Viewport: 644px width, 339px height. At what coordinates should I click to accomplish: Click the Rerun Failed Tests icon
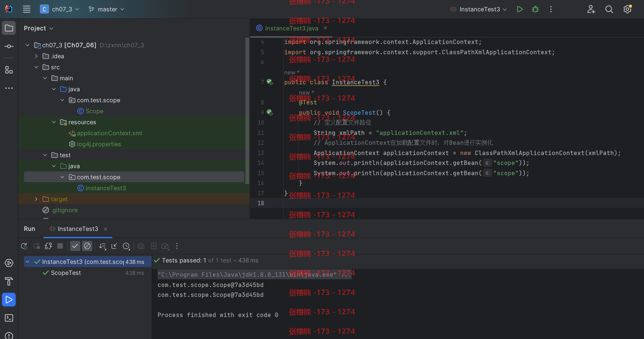(36, 246)
